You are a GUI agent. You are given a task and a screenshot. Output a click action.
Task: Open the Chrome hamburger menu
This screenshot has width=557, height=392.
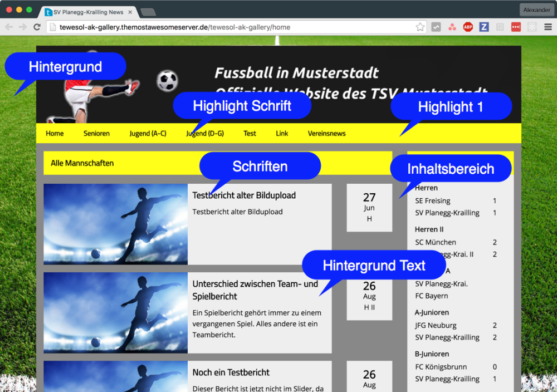pos(548,27)
